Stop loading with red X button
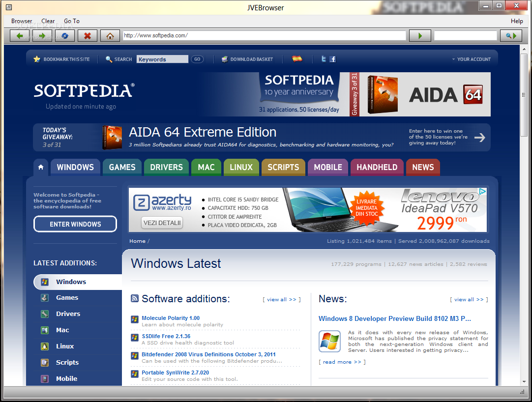 [88, 35]
